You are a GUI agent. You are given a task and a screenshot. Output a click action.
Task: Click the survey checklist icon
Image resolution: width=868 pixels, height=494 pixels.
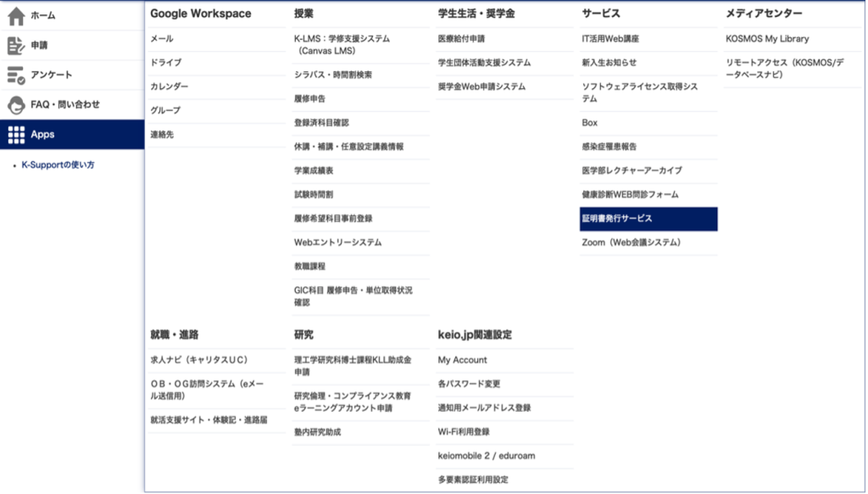[16, 75]
